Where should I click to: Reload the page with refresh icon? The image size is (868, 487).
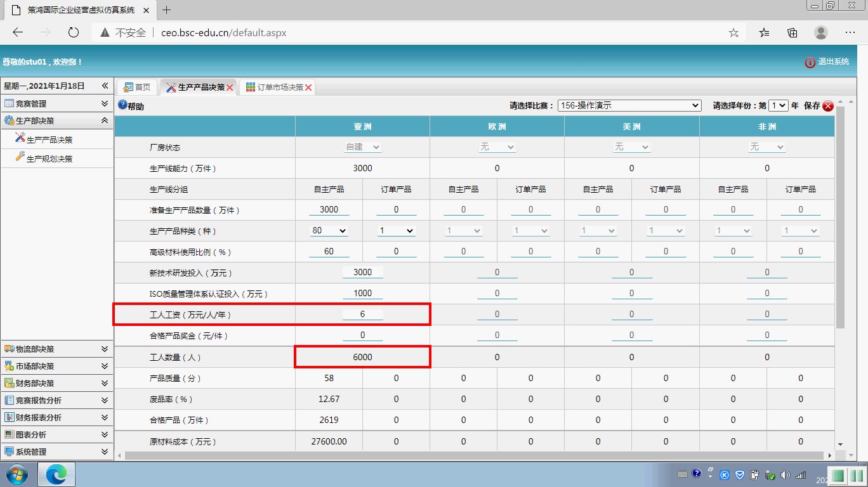coord(73,32)
